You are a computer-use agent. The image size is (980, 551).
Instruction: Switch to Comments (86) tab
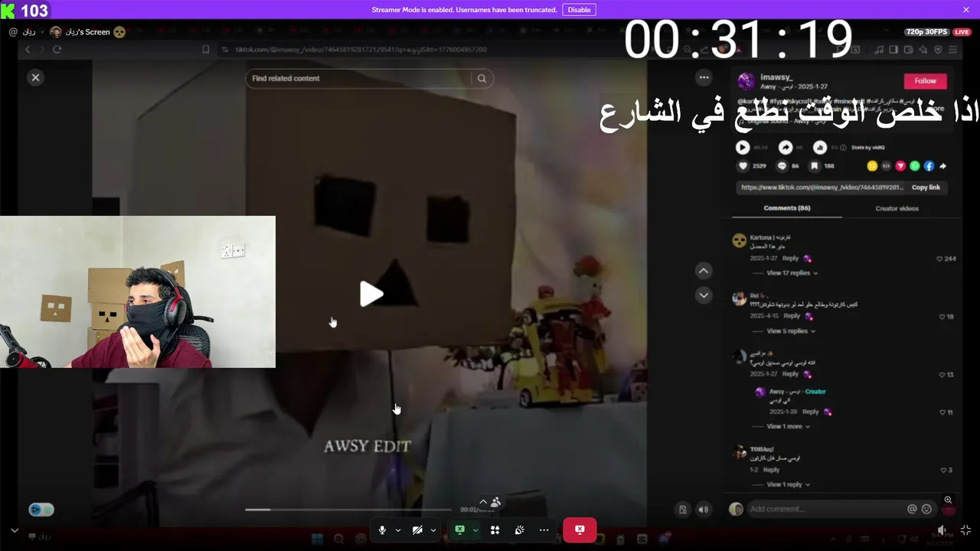pyautogui.click(x=787, y=208)
